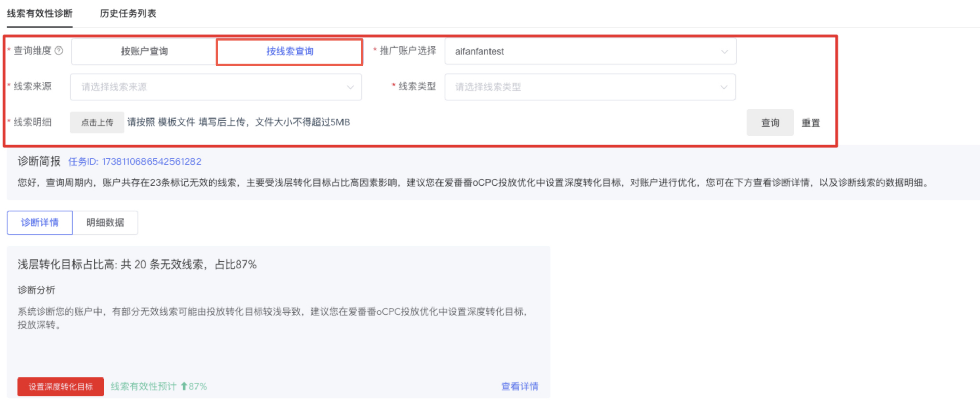Click the red 设置深度转化目标 button
Viewport: 980px width, 402px height.
click(x=61, y=387)
